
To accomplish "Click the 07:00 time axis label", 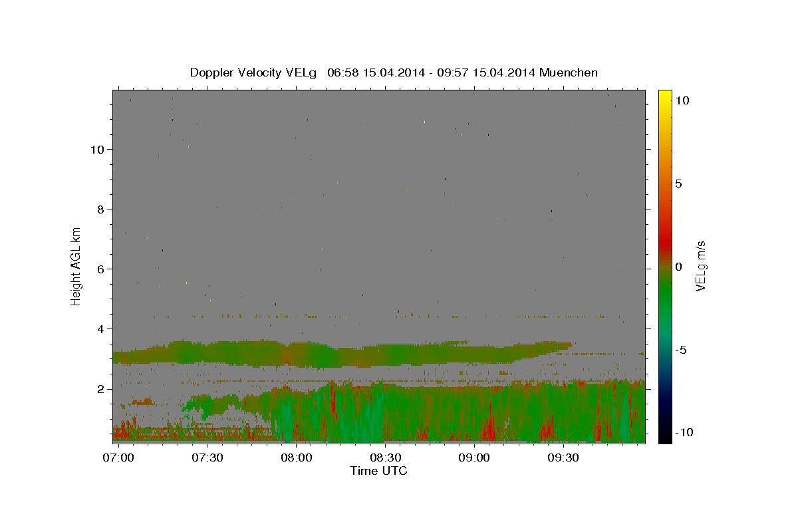I will (118, 458).
